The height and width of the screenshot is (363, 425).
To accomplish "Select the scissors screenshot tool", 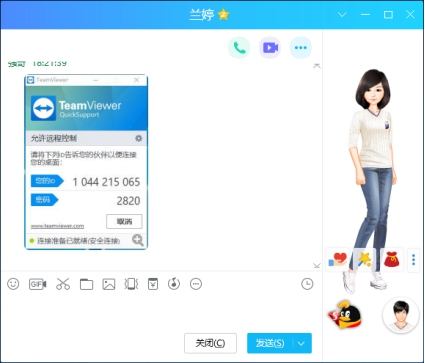I will (x=63, y=284).
